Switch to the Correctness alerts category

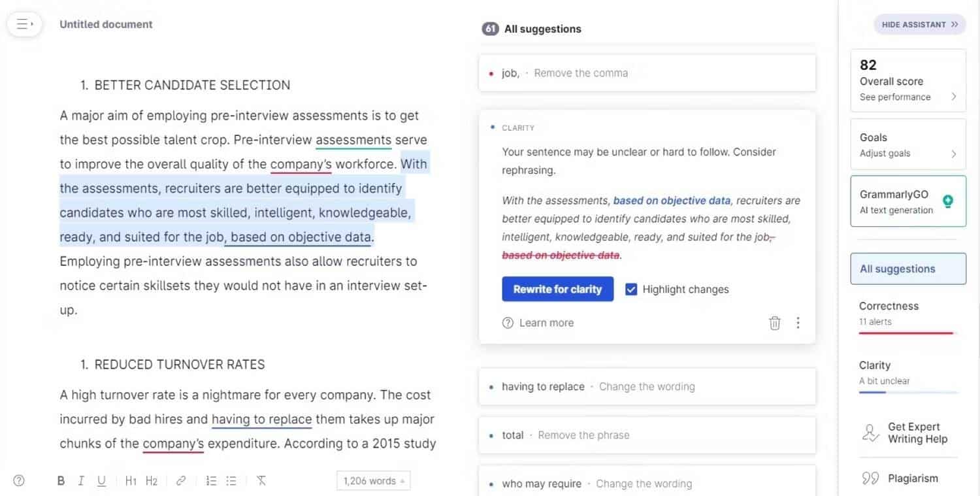tap(908, 314)
